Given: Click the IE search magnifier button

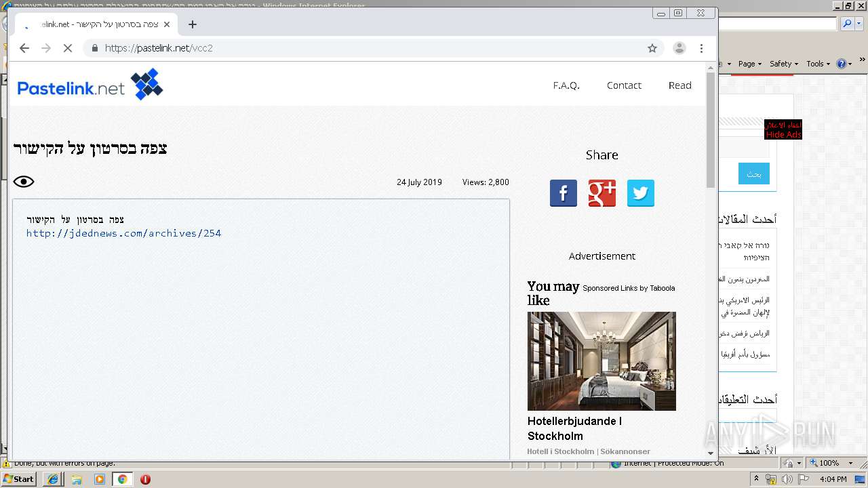Looking at the screenshot, I should [x=846, y=24].
